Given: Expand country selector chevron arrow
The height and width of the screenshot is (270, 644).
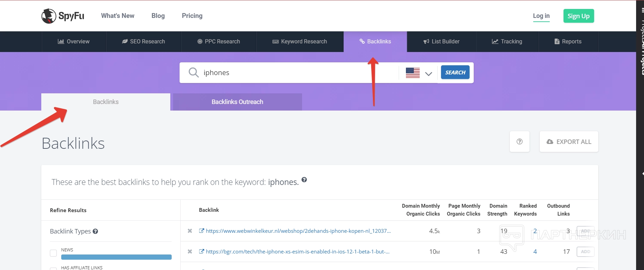Looking at the screenshot, I should click(428, 74).
